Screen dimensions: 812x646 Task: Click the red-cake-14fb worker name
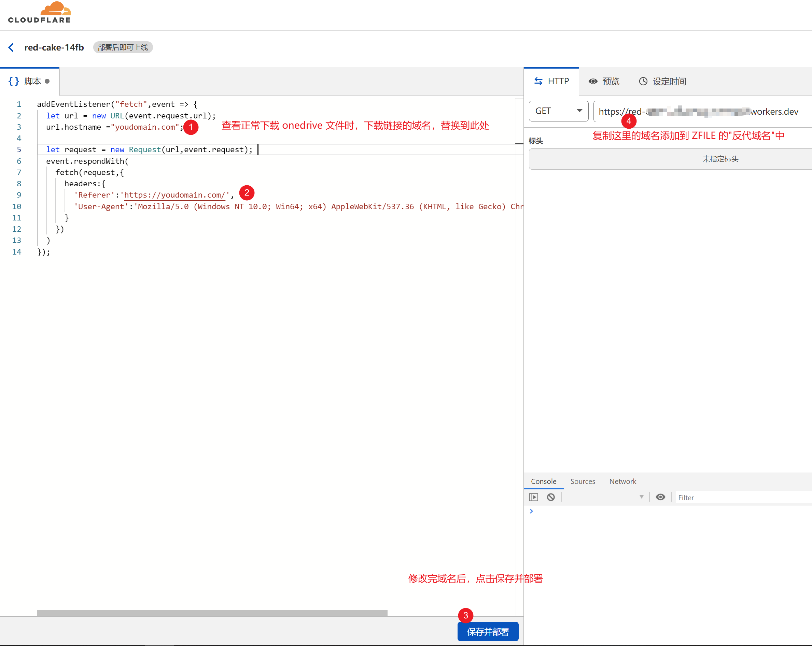pyautogui.click(x=54, y=47)
